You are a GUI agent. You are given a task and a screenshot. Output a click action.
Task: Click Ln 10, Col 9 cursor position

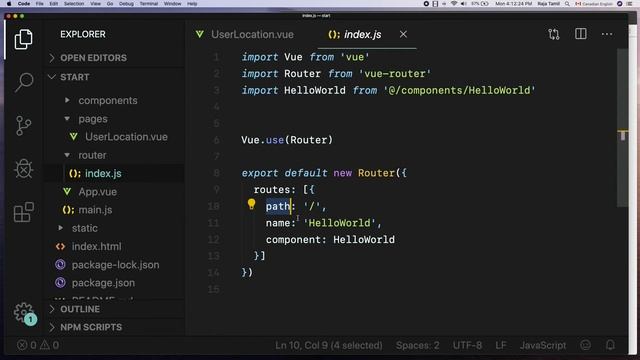coord(329,345)
